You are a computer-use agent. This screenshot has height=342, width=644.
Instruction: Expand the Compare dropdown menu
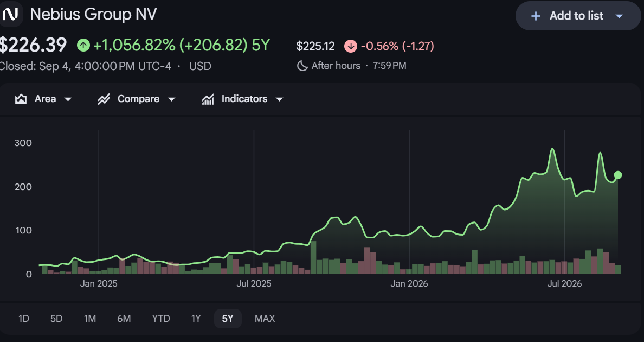click(x=172, y=99)
